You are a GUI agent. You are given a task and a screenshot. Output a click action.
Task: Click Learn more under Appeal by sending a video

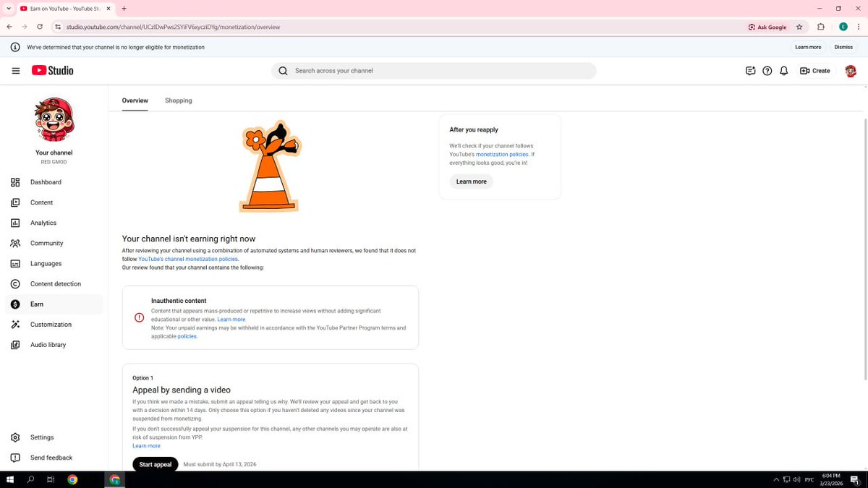click(x=147, y=445)
